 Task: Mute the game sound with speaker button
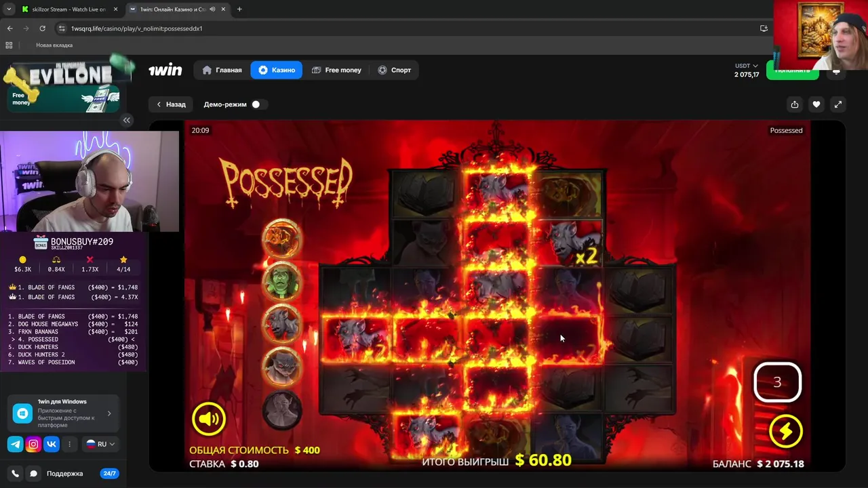(209, 419)
